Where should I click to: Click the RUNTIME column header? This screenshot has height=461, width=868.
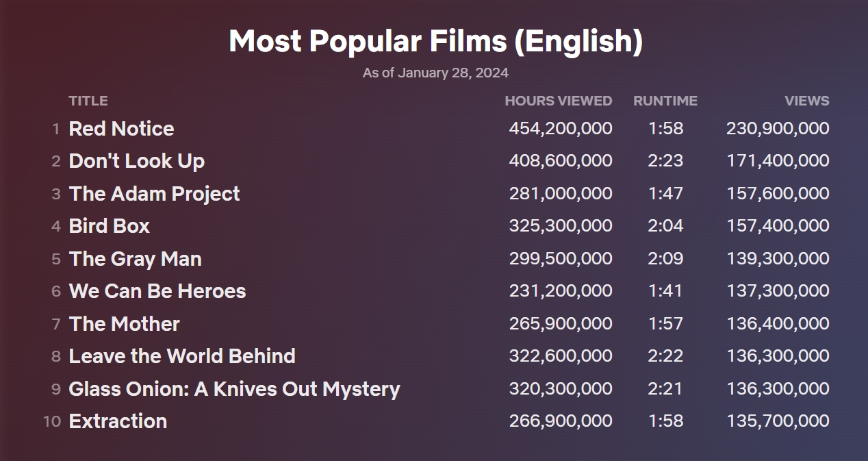tap(665, 101)
